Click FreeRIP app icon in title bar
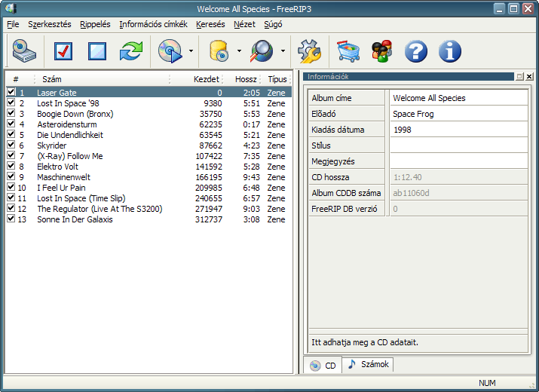This screenshot has width=539, height=392. pos(11,8)
